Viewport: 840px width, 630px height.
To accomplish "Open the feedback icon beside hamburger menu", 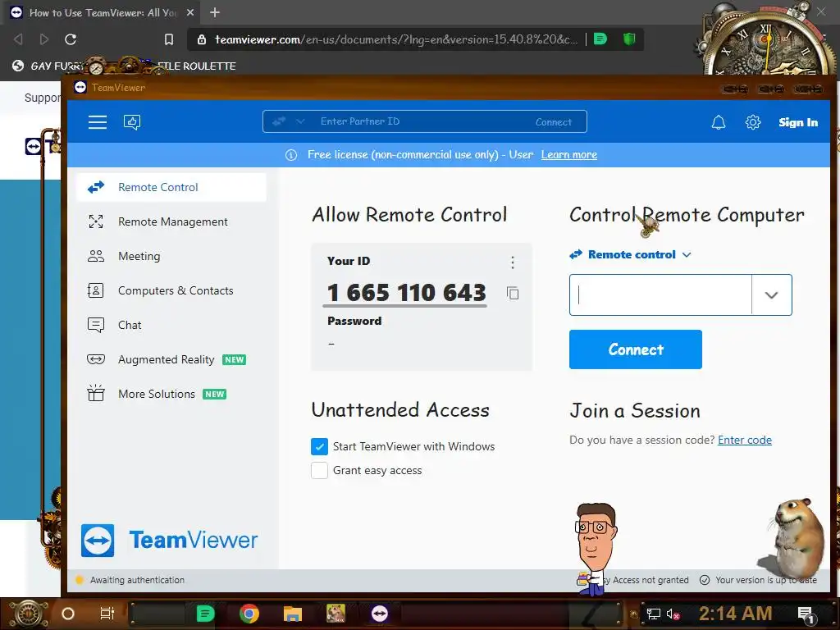I will [132, 122].
